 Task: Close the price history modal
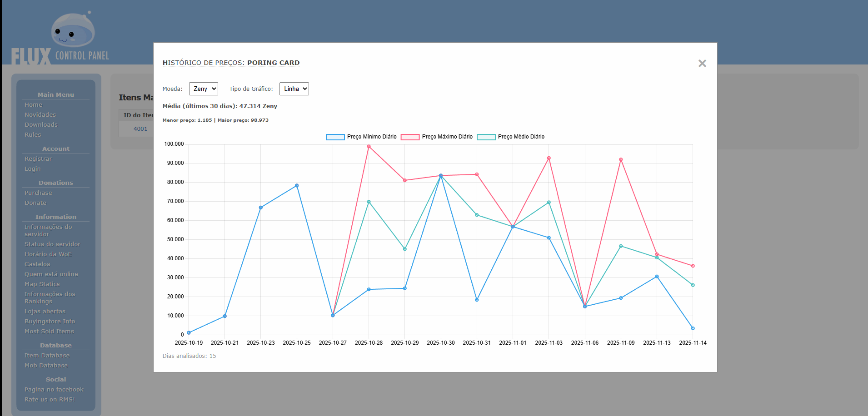pos(702,64)
